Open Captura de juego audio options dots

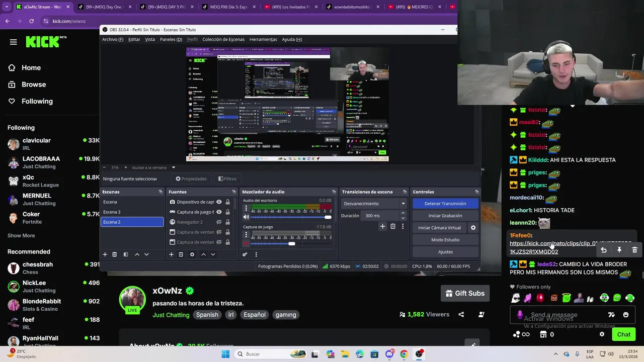[246, 234]
